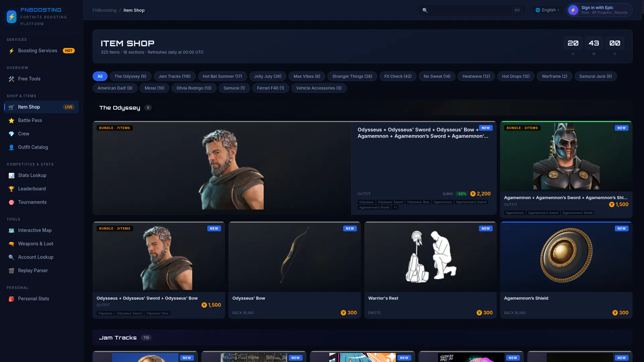644x362 pixels.
Task: Click the Tournaments target icon
Action: [x=11, y=202]
